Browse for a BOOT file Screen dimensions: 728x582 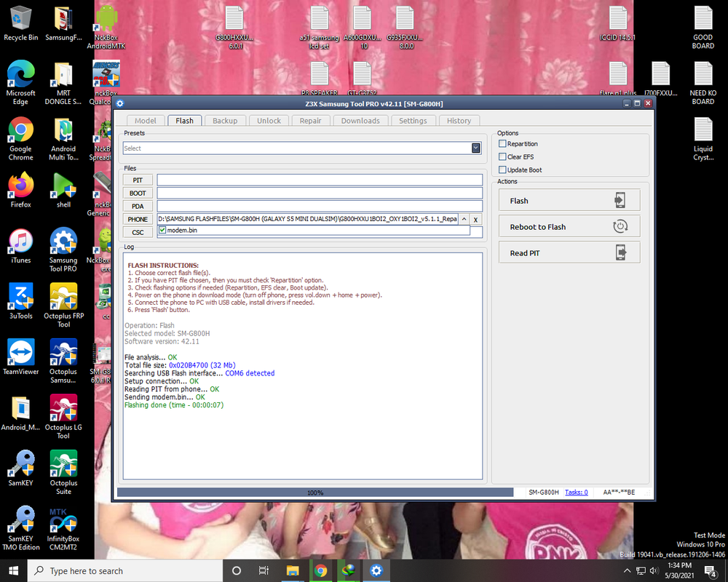coord(138,193)
